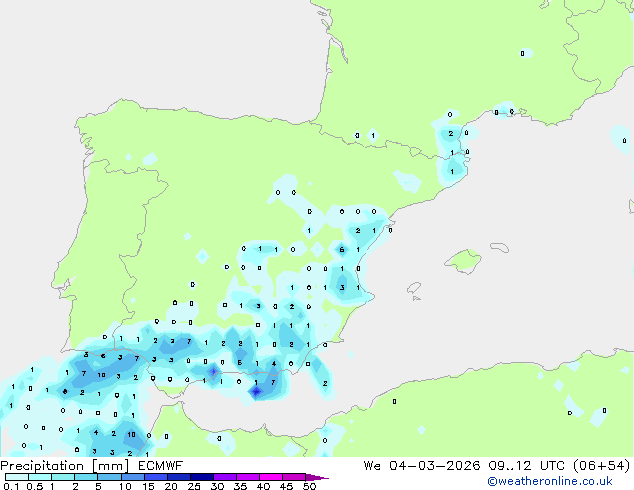
Task: Click the 0.1–0.5 mm legend color swatch
Action: point(17,477)
